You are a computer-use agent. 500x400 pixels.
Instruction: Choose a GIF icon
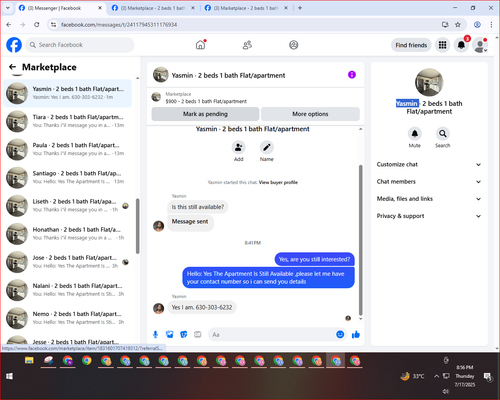[198, 334]
